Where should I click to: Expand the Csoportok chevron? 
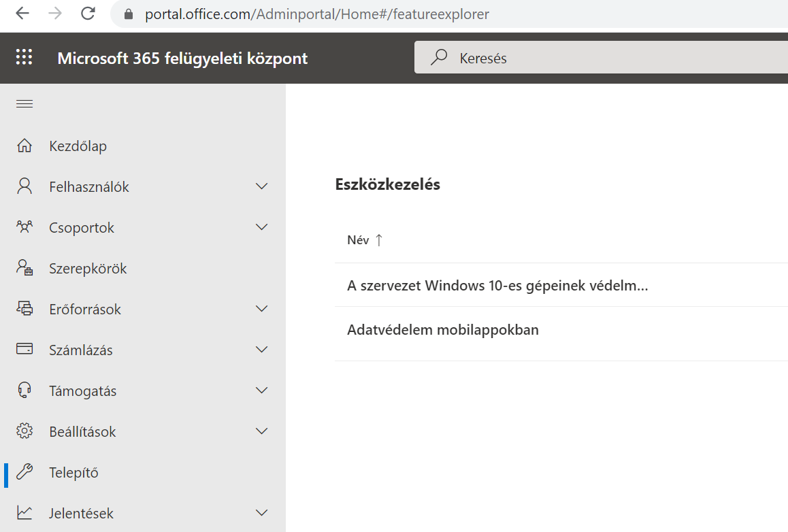[x=261, y=227]
